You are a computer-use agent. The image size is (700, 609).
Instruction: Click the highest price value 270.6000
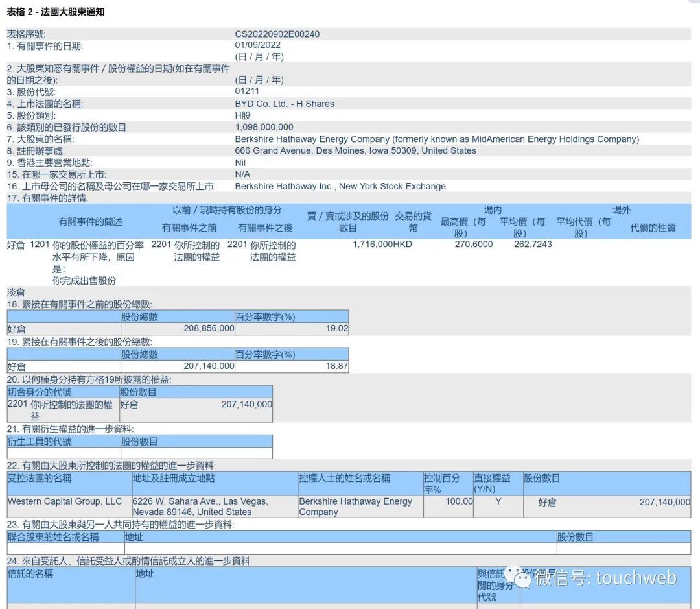pyautogui.click(x=473, y=245)
